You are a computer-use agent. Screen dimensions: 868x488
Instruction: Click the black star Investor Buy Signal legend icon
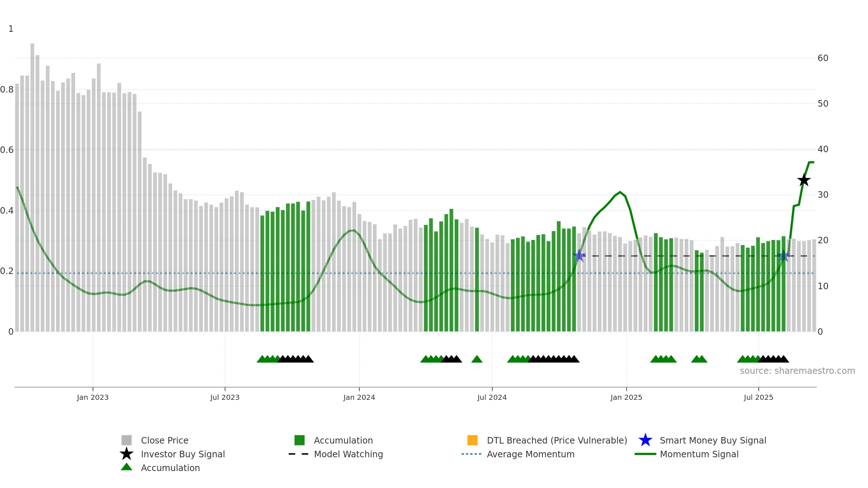tap(127, 454)
